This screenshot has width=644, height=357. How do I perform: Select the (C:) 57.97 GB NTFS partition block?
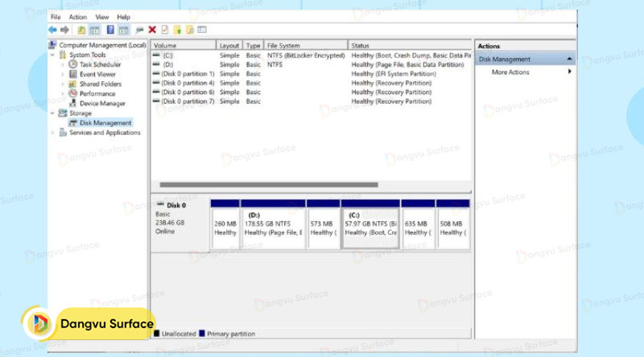[x=370, y=224]
